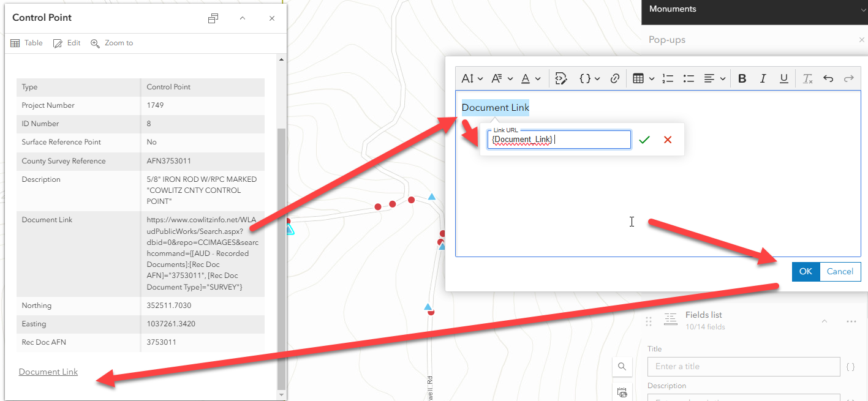The image size is (868, 401).
Task: Open the Monuments layer dropdown
Action: [862, 9]
